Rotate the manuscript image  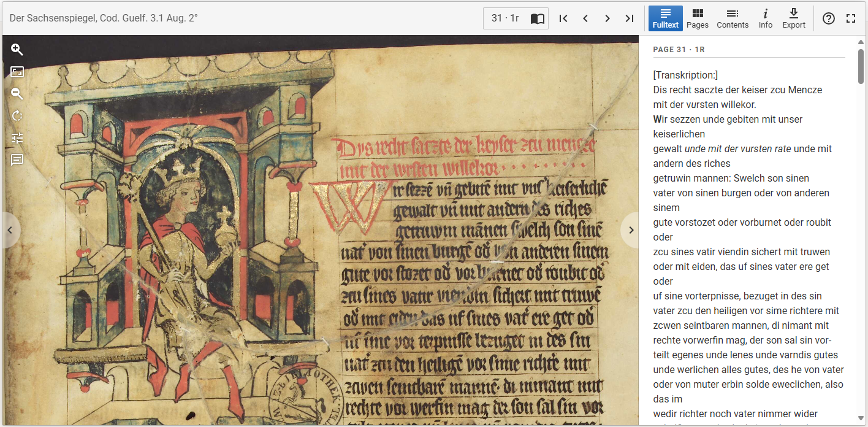[17, 116]
